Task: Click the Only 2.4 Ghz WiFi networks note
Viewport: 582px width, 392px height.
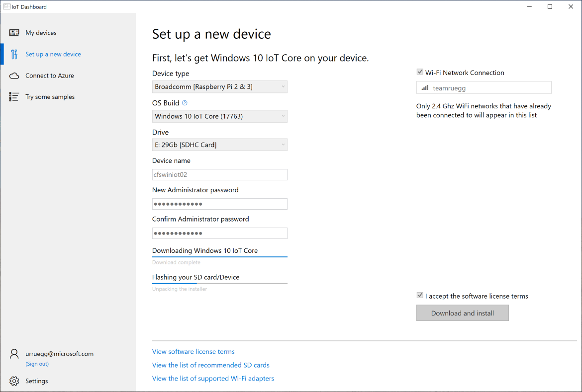Action: click(484, 110)
